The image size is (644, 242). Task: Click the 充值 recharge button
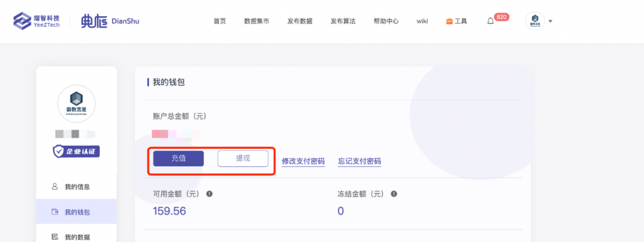pos(179,158)
